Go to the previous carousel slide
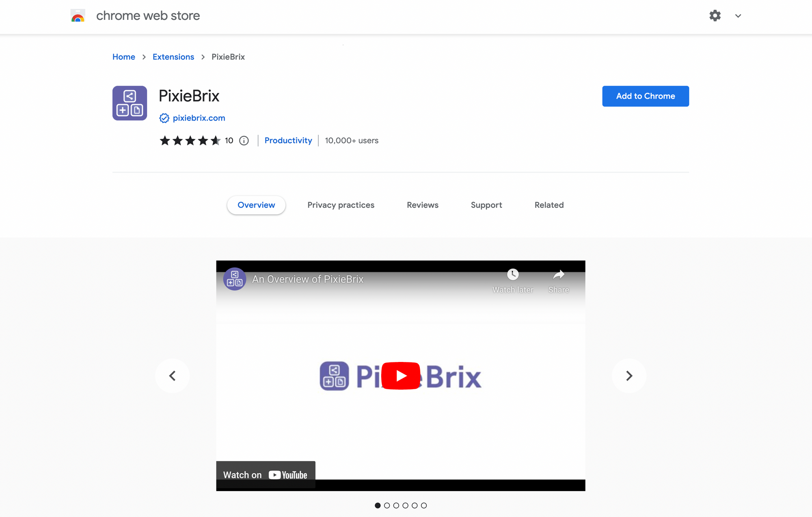Viewport: 812px width, 517px height. click(x=172, y=375)
